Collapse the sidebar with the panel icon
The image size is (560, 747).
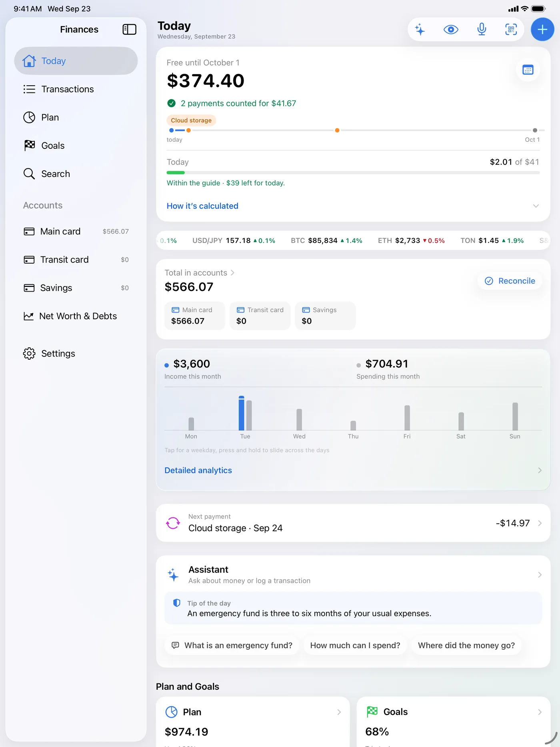[x=129, y=29]
